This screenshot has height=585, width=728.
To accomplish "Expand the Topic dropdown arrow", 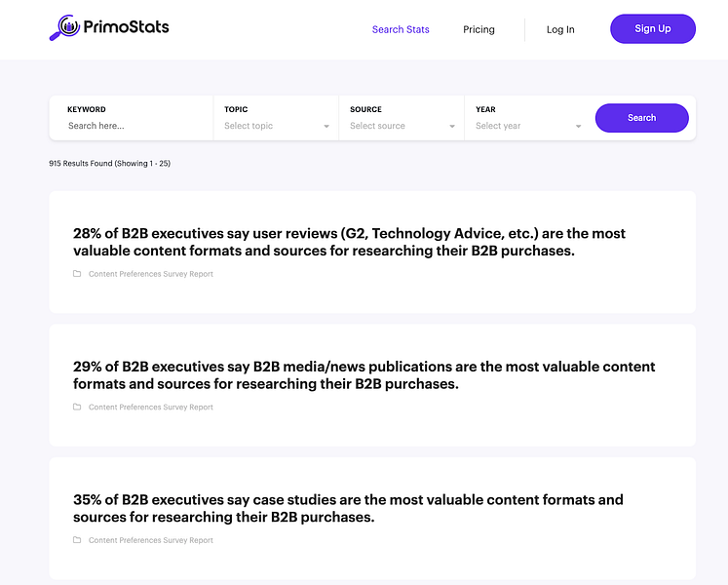I will (x=326, y=127).
